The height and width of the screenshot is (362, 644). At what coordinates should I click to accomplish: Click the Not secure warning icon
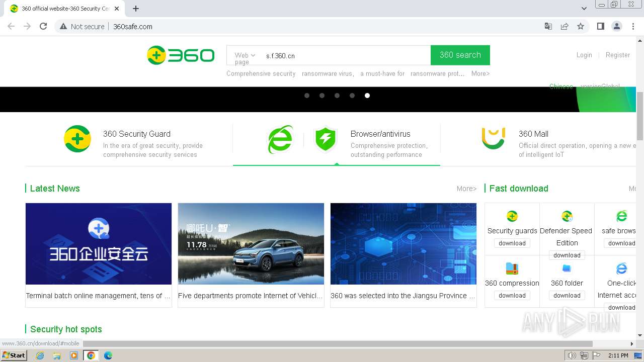63,26
